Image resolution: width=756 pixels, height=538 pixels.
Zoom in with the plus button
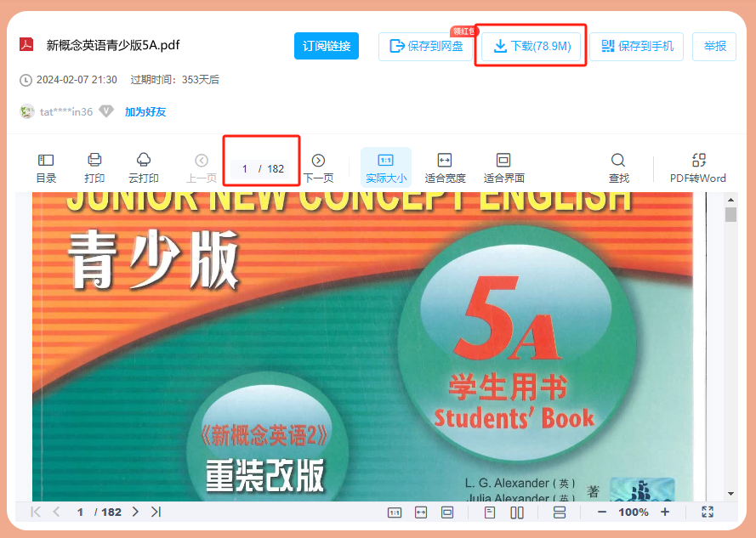tap(665, 512)
